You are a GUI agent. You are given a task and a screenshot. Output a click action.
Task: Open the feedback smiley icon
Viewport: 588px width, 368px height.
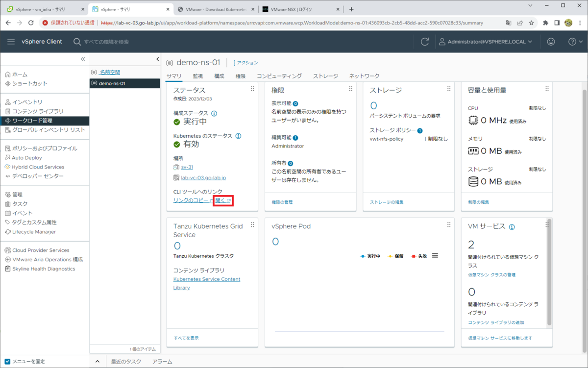[551, 42]
